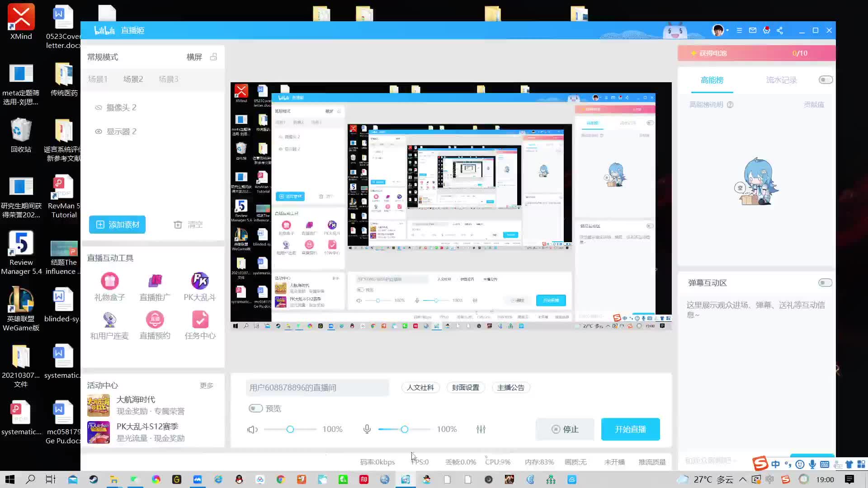Click 推流质量 in status bar
868x488 pixels.
(x=652, y=462)
